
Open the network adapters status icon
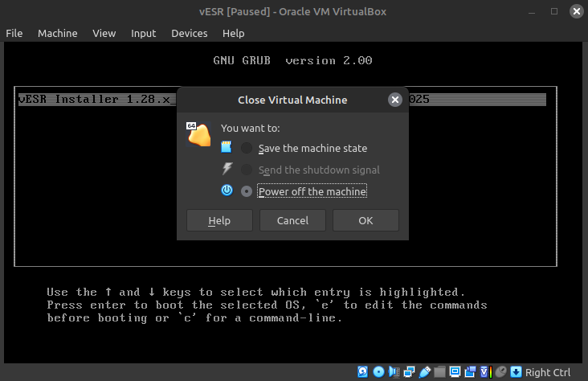pos(409,371)
